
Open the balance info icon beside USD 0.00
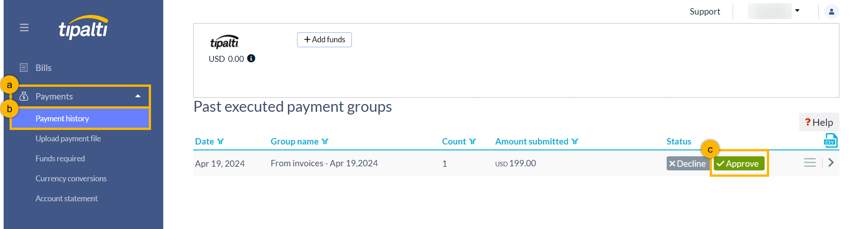coord(251,58)
